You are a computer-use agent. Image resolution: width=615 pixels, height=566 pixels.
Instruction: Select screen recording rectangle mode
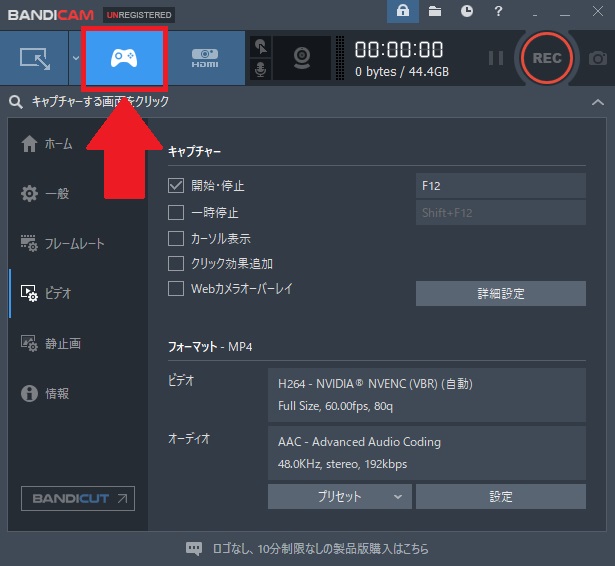[35, 58]
